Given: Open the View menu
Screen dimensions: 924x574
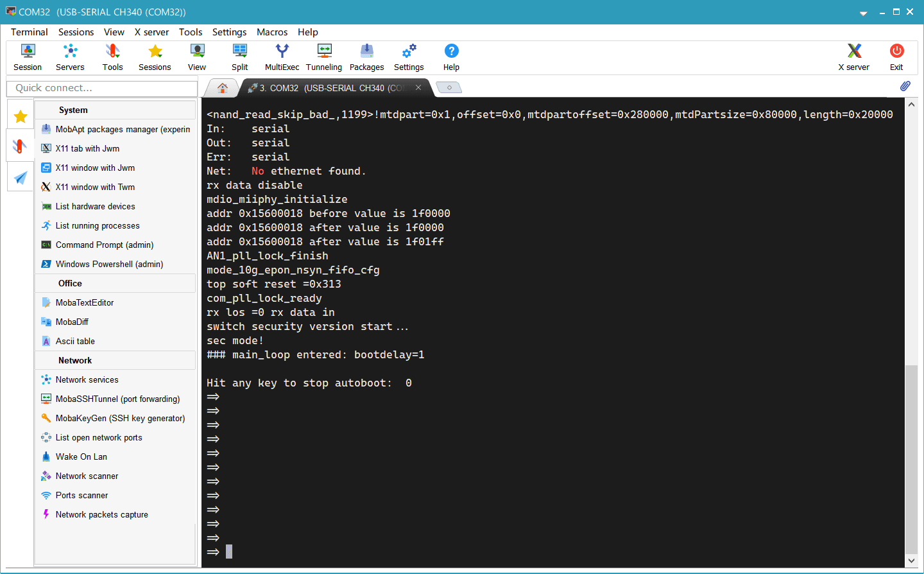Looking at the screenshot, I should point(114,32).
